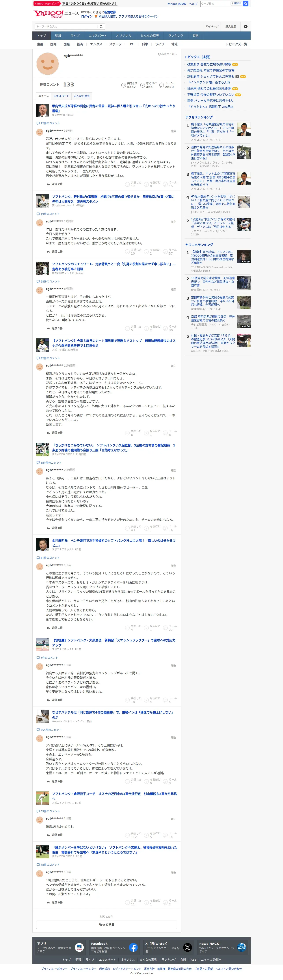This screenshot has height=980, width=283.
Task: Open the 41件のコメント bubble link
Action: coord(48,558)
